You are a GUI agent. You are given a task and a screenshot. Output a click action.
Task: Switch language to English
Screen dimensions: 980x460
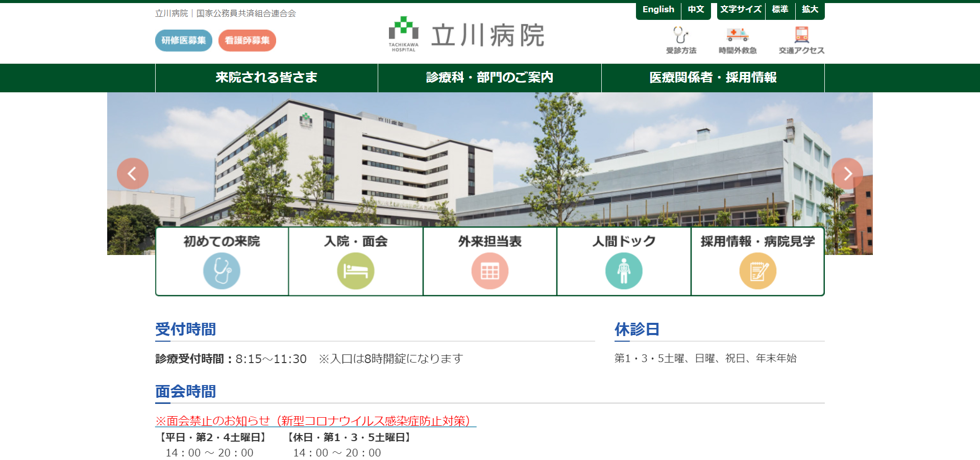(658, 10)
